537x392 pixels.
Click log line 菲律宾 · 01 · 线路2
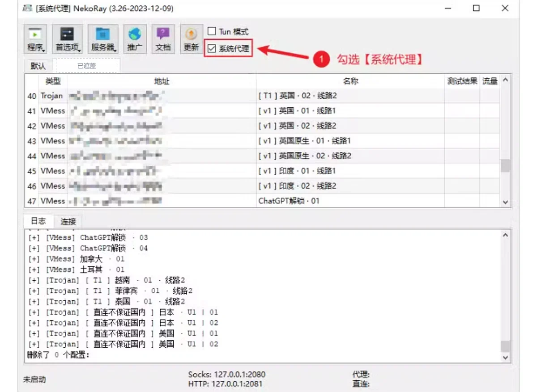coord(110,291)
